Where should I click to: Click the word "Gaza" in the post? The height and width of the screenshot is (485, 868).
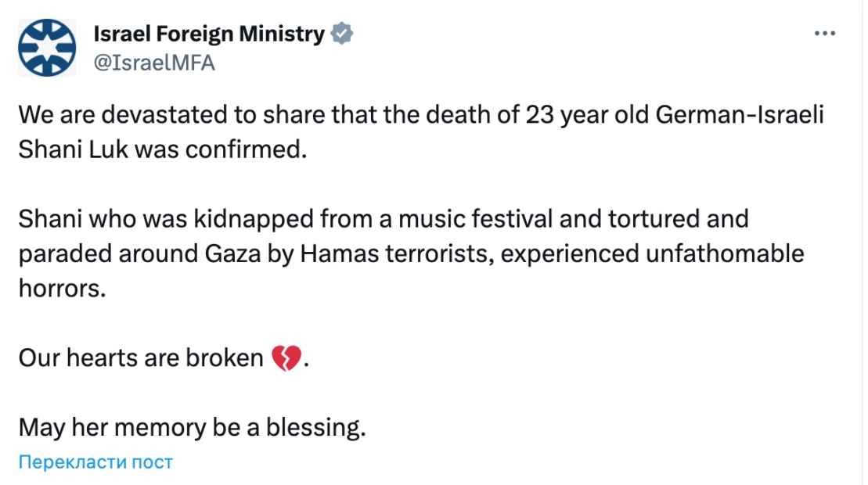[232, 253]
